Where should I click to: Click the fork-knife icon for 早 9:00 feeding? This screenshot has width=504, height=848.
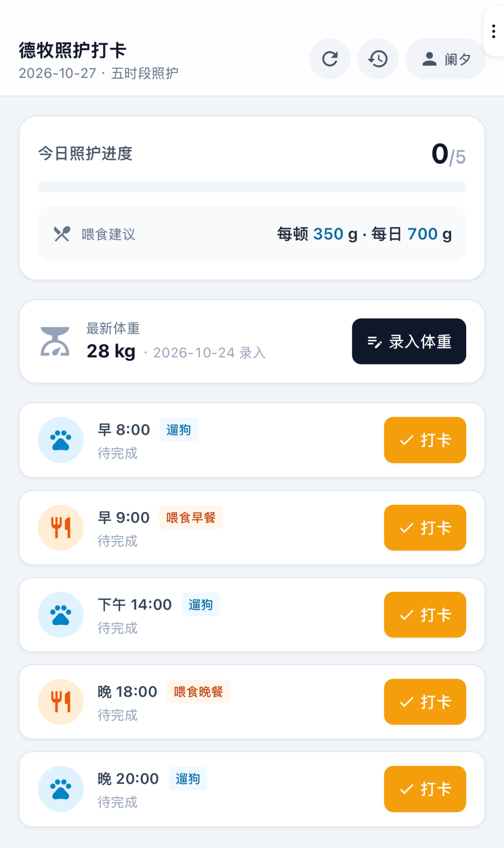pos(61,528)
